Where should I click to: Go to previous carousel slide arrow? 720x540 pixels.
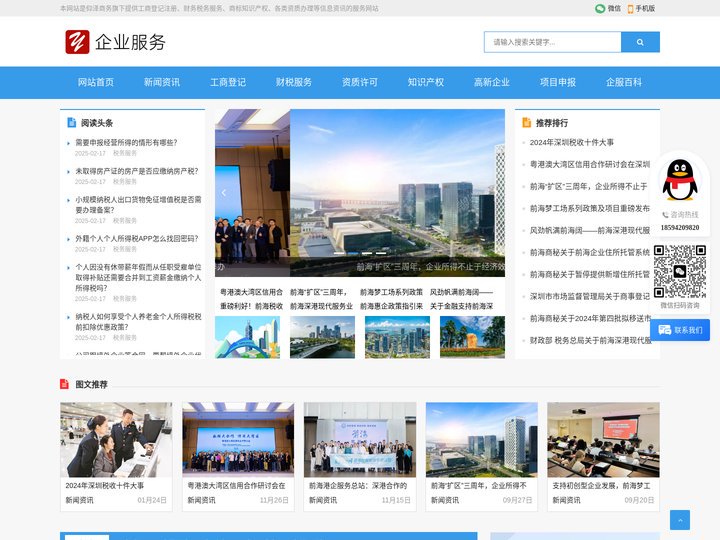click(224, 192)
